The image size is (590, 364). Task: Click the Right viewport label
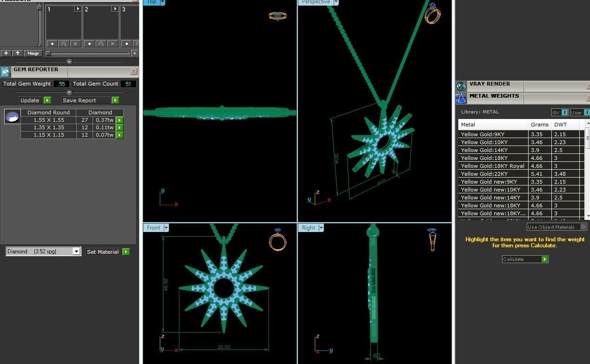pyautogui.click(x=308, y=228)
